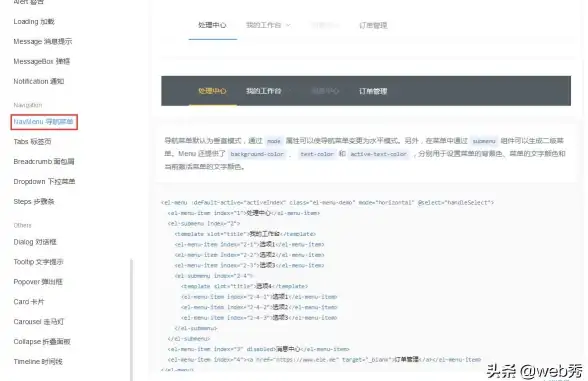Expand the chevron beside light menu 我的工作台

tap(288, 25)
